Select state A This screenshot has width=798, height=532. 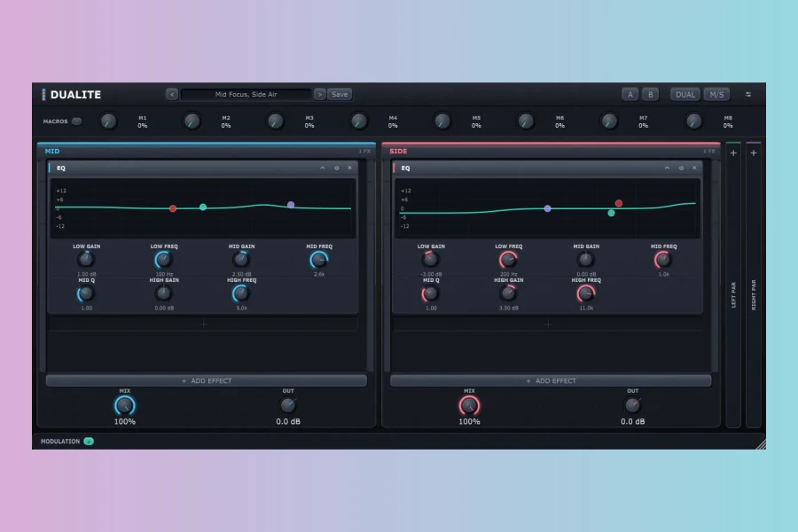point(630,94)
